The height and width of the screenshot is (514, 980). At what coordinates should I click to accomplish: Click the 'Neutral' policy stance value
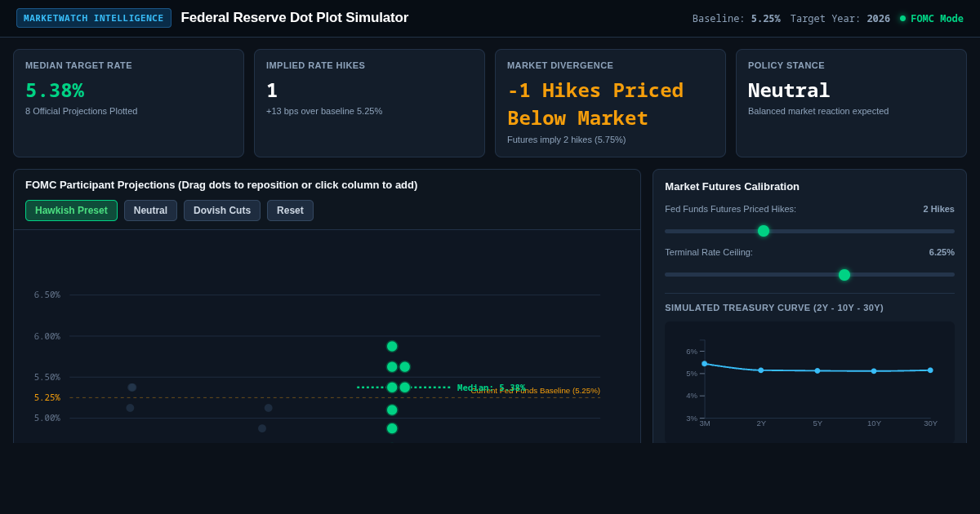click(x=789, y=91)
